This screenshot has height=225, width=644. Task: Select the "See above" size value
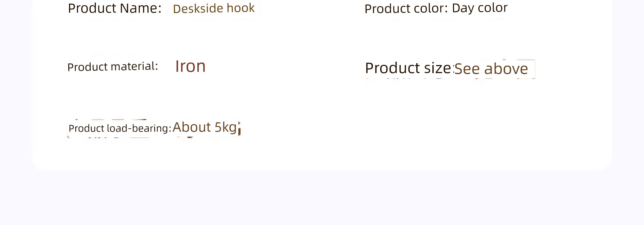(491, 69)
